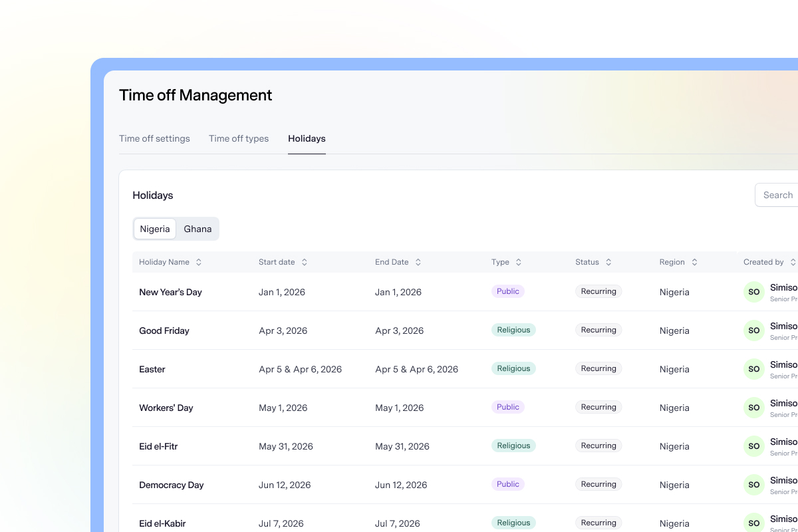Click the Holidays section heading

153,195
